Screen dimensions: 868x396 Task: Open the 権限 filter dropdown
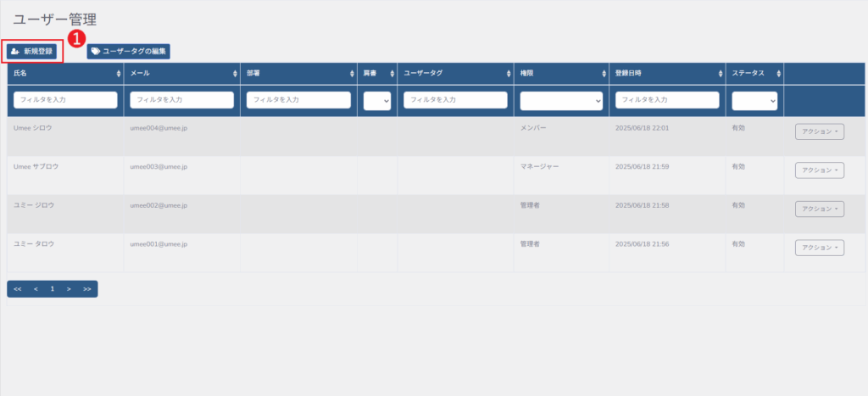tap(561, 100)
